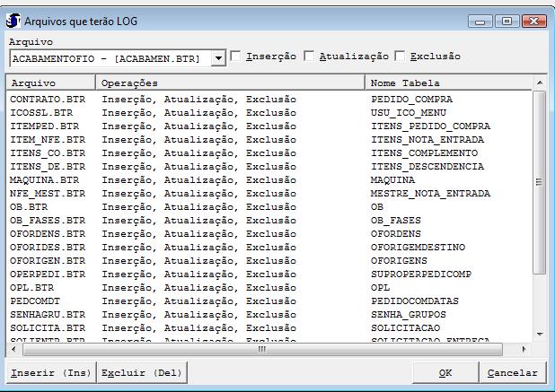Click the Cancelar button
The image size is (555, 392).
(x=512, y=372)
